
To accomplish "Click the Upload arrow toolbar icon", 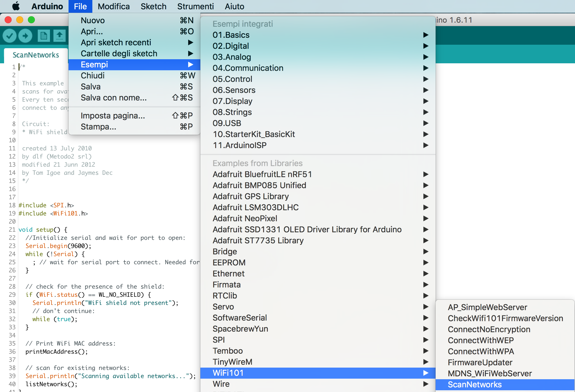I will tap(26, 36).
